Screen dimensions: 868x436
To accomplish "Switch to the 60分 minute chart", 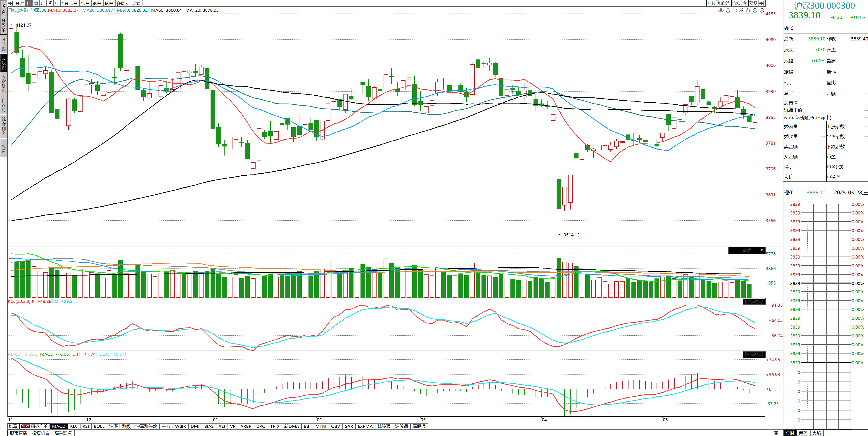I will click(x=109, y=3).
